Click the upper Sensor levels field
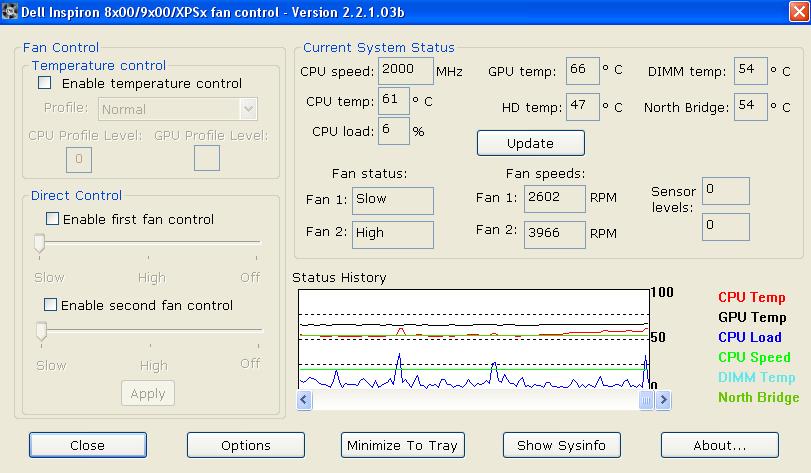Image resolution: width=811 pixels, height=473 pixels. pos(726,191)
